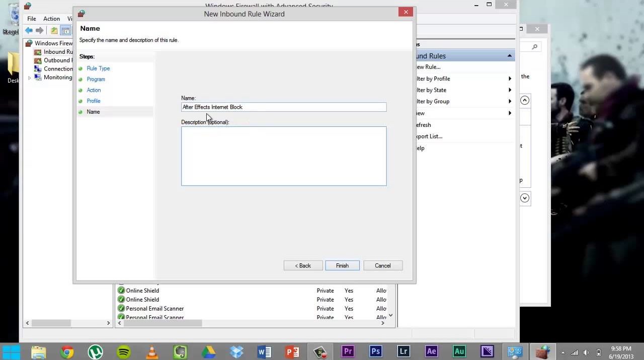Expand the Filter by Profile submenu arrow

pyautogui.click(x=510, y=79)
